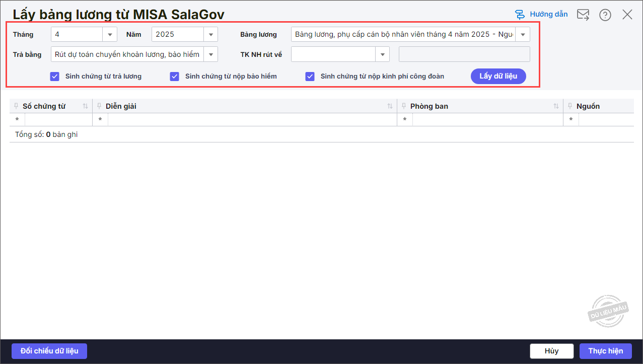Click filter operator in Số chứng từ column
The image size is (643, 364).
(x=17, y=120)
